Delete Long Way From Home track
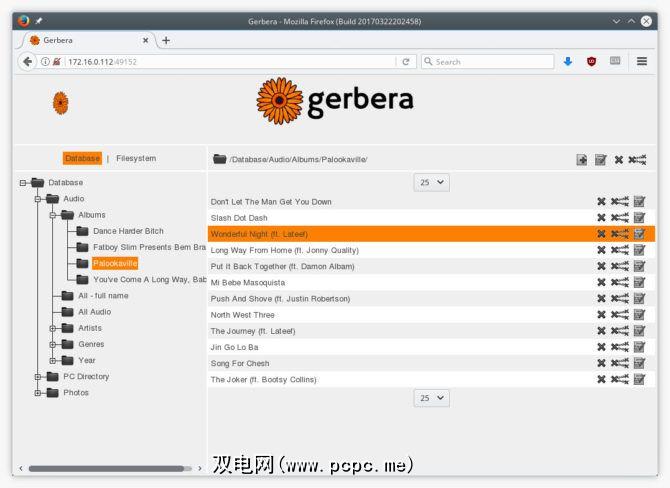 601,250
